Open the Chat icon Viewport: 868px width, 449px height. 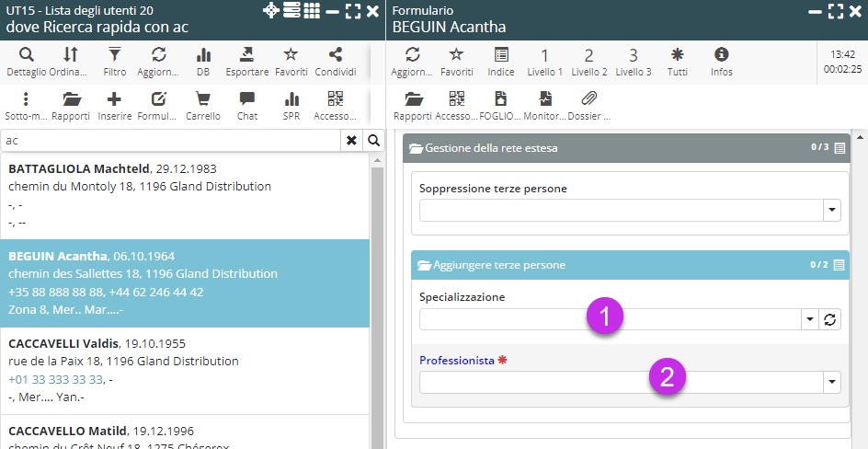coord(246,106)
